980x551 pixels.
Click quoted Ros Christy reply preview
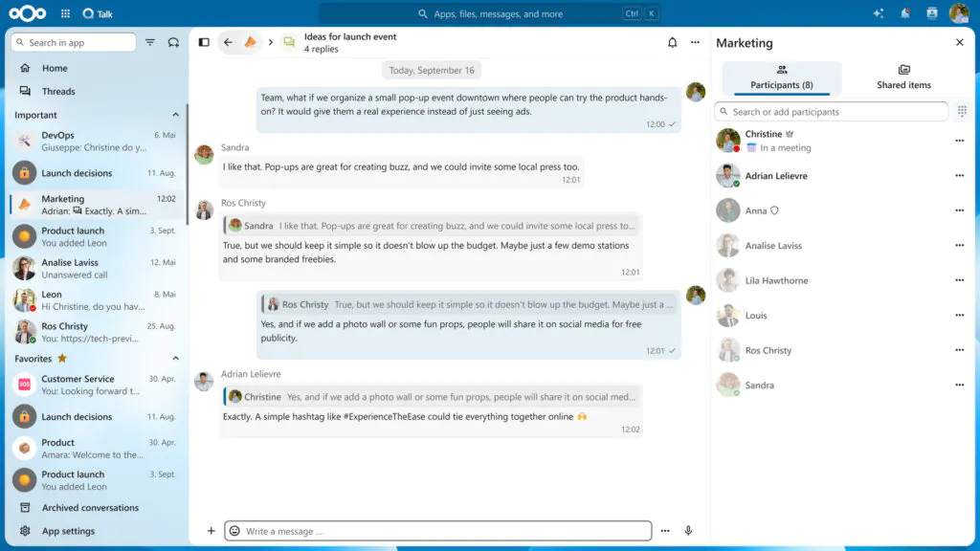click(469, 304)
